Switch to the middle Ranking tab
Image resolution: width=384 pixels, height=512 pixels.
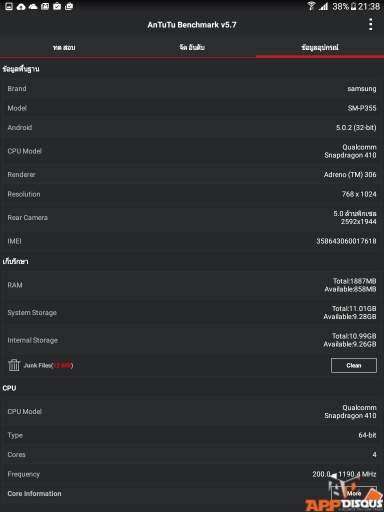click(x=192, y=47)
